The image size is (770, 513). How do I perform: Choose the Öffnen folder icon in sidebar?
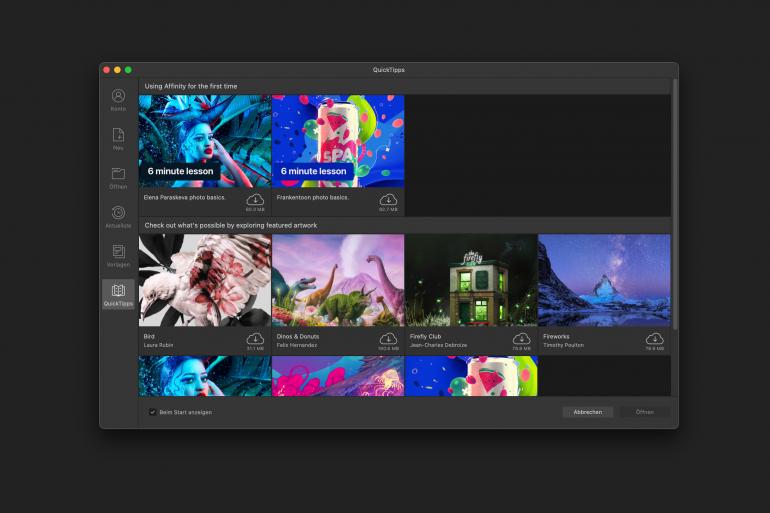(x=118, y=178)
